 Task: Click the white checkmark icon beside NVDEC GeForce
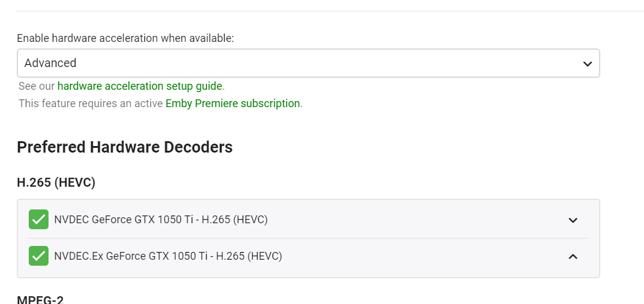click(38, 220)
